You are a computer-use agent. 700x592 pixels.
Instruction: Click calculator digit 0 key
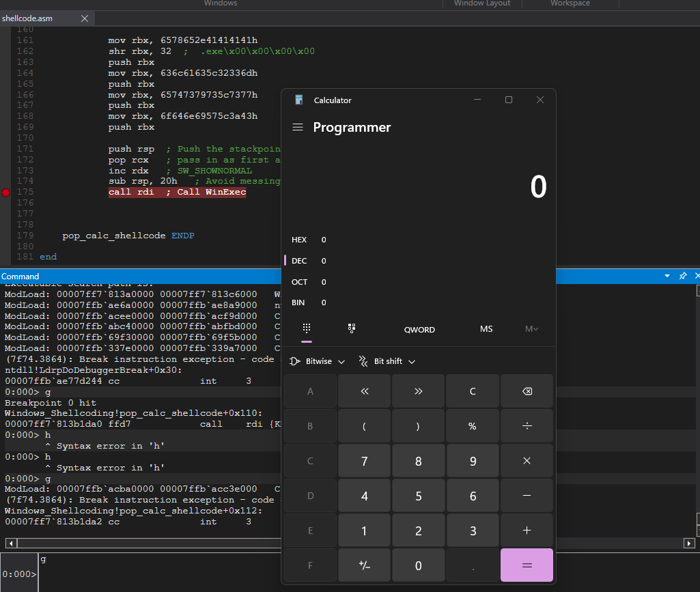419,565
